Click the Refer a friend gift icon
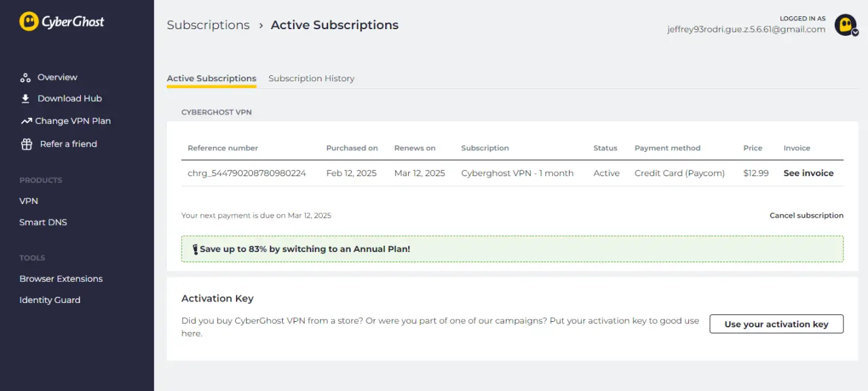The image size is (868, 391). coord(26,144)
